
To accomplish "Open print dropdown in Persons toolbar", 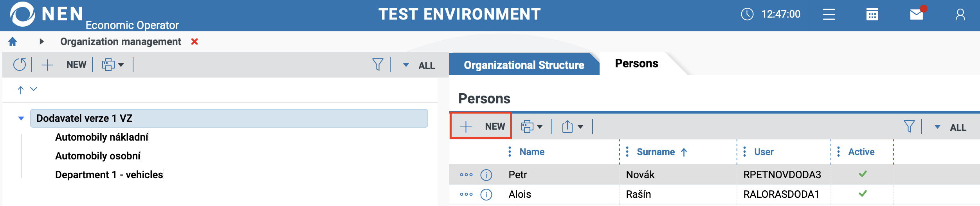I will click(x=531, y=126).
